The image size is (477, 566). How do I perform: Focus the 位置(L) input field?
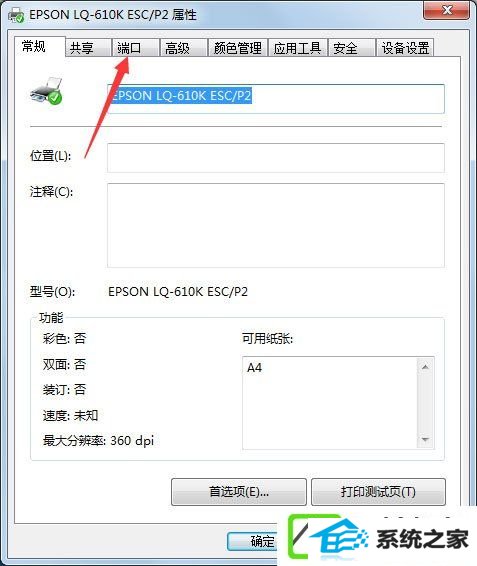click(276, 158)
